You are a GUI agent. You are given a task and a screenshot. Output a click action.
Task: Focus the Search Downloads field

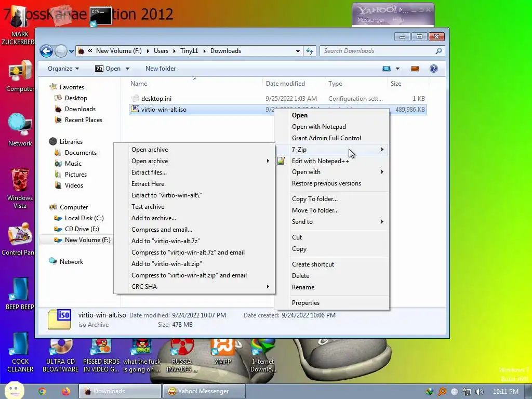coord(382,51)
